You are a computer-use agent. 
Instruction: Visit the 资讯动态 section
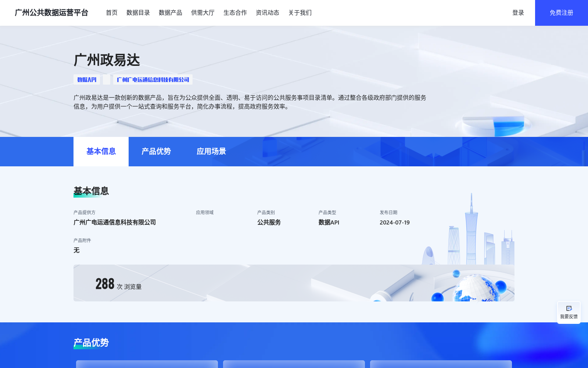pyautogui.click(x=268, y=13)
